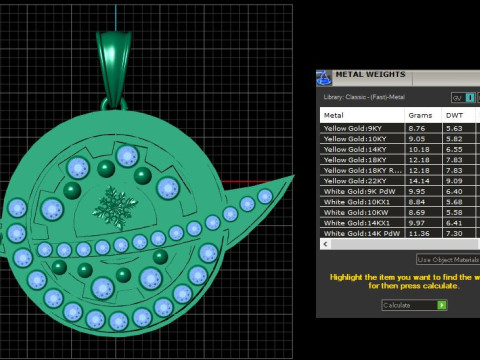The height and width of the screenshot is (360, 480).
Task: Click the green arrow on Calculate
Action: point(442,305)
